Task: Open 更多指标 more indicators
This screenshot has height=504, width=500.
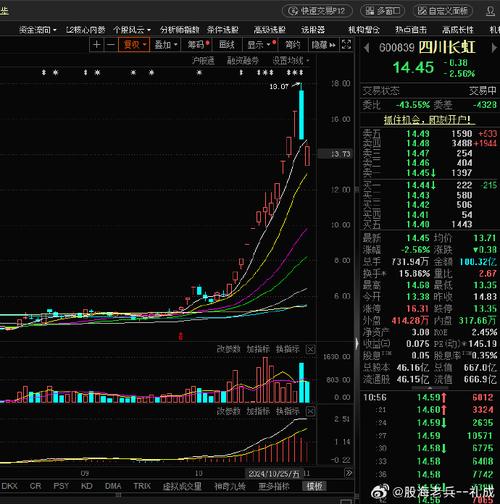Action: (274, 486)
